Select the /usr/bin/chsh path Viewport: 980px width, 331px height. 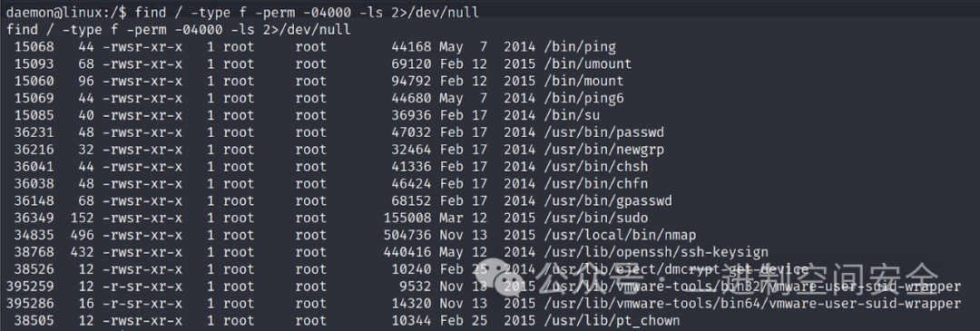pos(595,167)
